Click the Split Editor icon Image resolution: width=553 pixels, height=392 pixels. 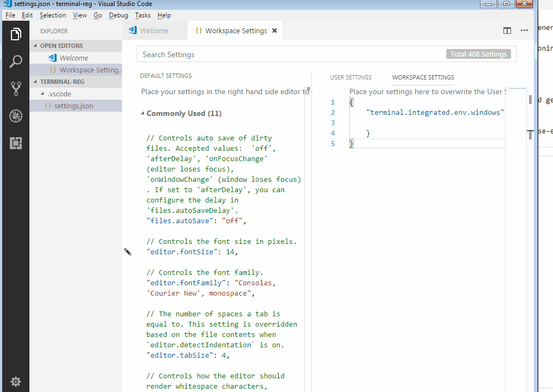[507, 30]
